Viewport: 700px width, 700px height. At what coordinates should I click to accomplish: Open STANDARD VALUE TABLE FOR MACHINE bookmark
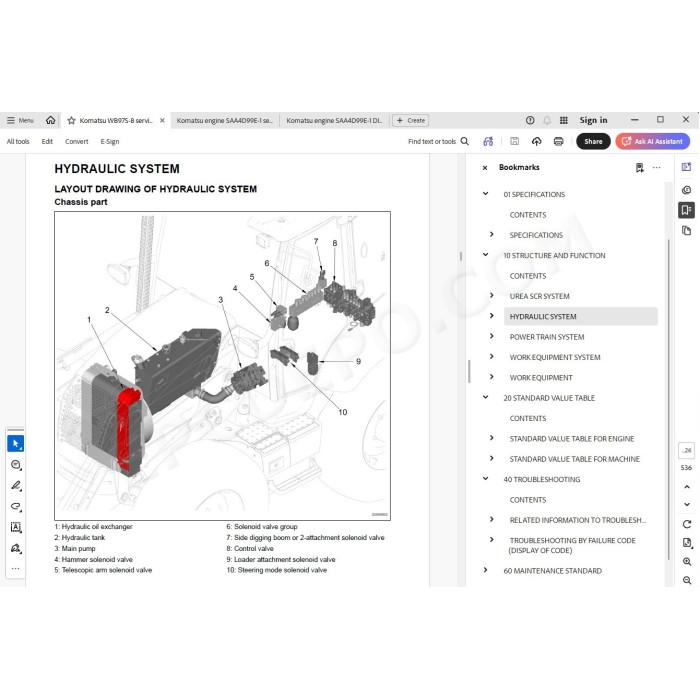575,459
